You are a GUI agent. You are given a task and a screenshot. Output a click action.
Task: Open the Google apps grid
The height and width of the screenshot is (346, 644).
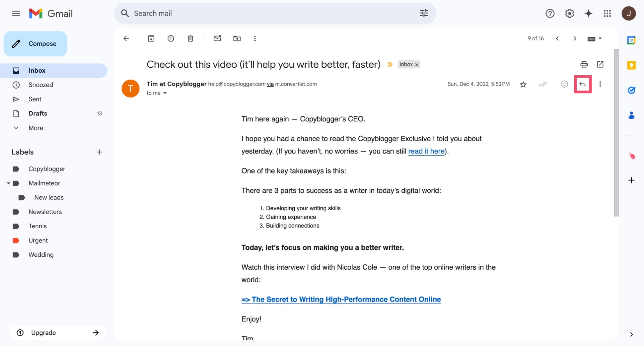click(607, 13)
